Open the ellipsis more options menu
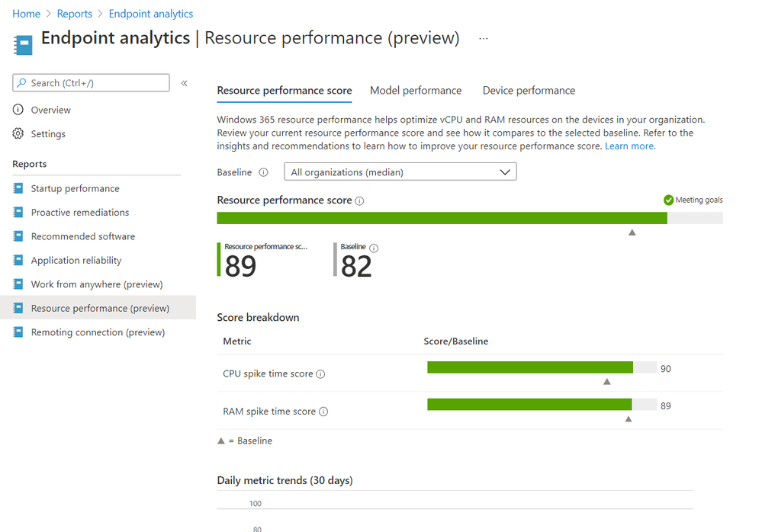This screenshot has height=532, width=762. tap(484, 38)
